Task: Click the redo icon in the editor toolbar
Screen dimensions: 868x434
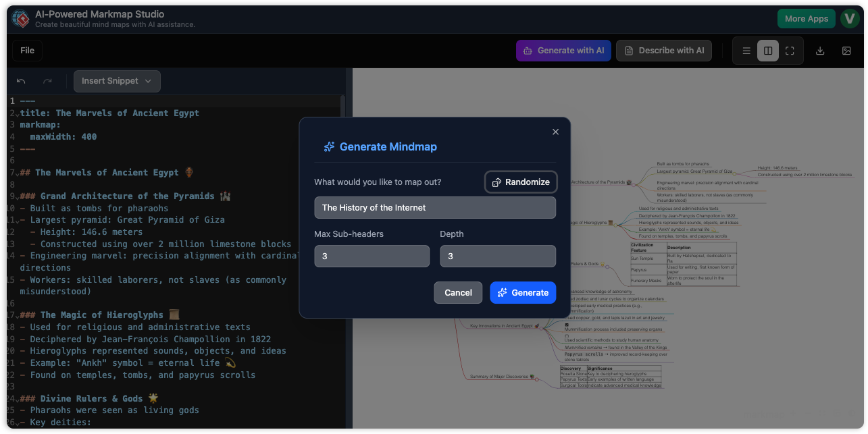Action: pyautogui.click(x=47, y=81)
